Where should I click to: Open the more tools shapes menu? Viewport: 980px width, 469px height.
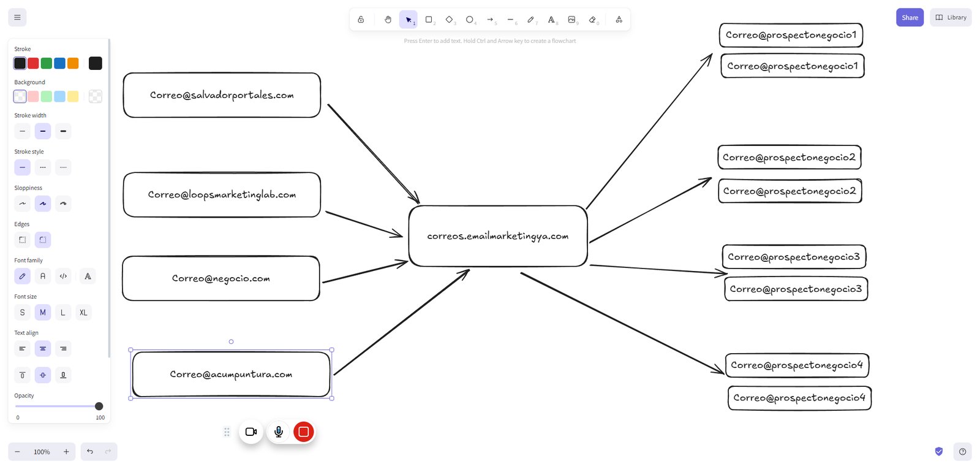pos(619,20)
